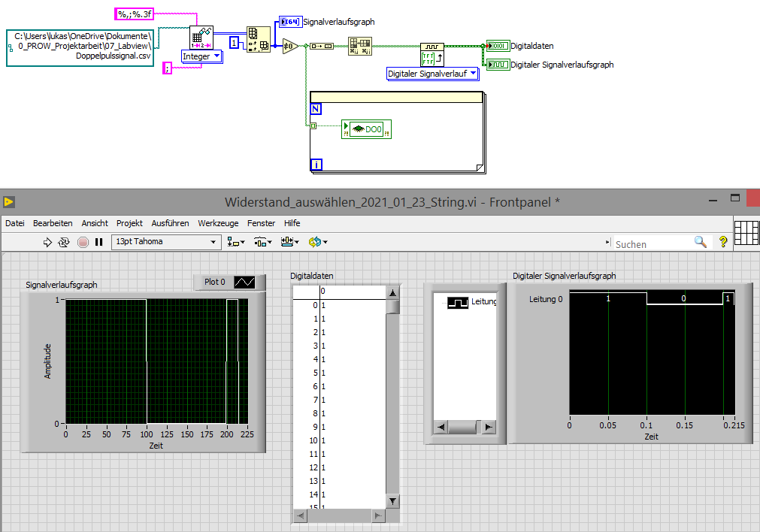
Task: Open the Datei menu
Action: [x=15, y=223]
